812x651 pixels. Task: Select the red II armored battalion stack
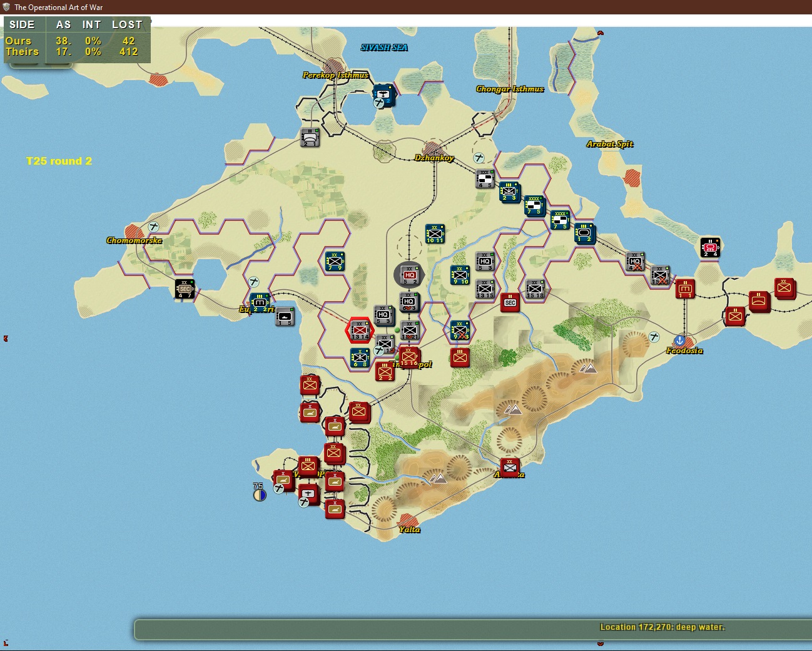click(759, 302)
